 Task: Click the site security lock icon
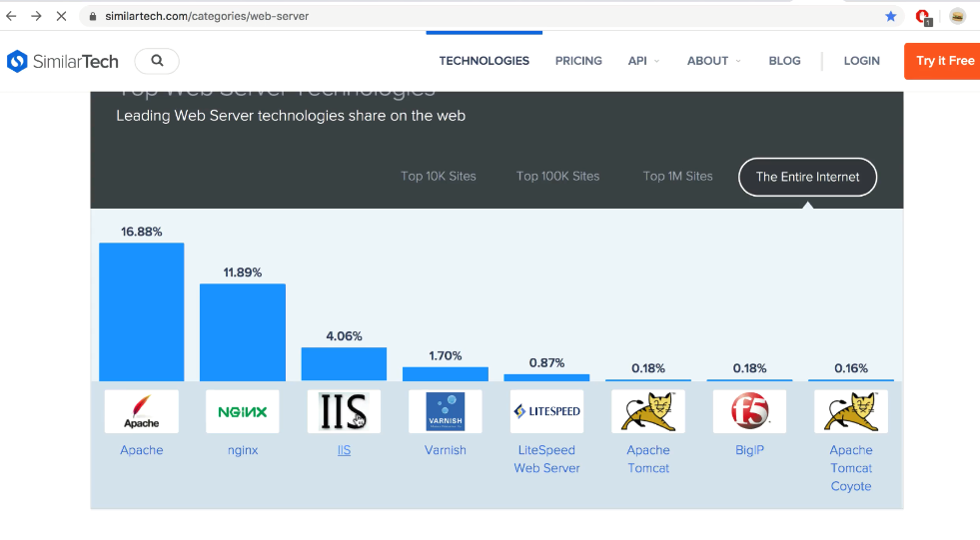point(93,16)
